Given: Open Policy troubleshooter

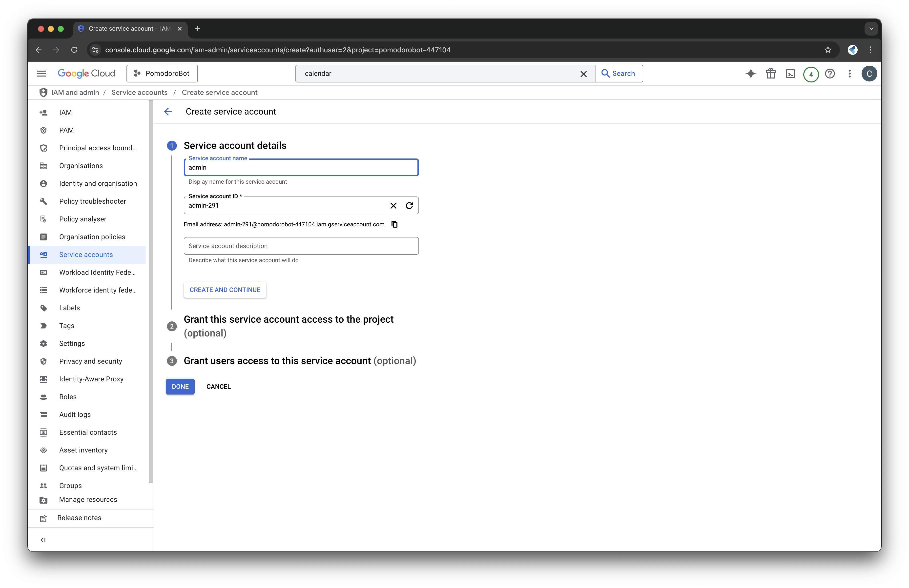Looking at the screenshot, I should pos(87,201).
